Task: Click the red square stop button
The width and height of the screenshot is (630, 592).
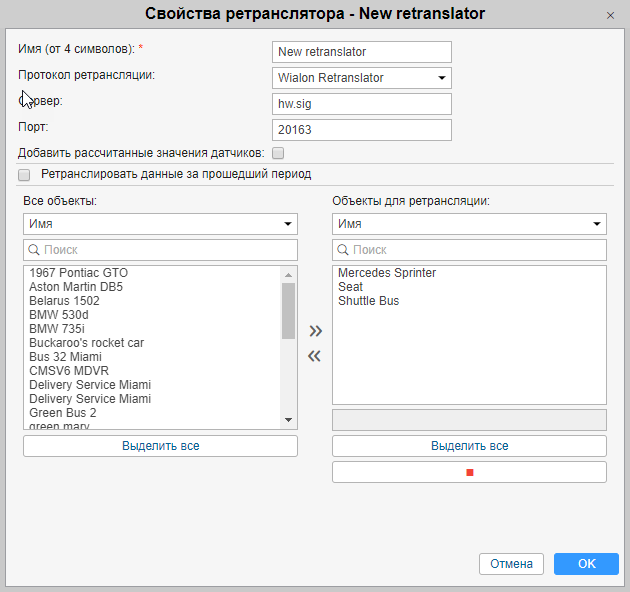Action: pos(469,472)
